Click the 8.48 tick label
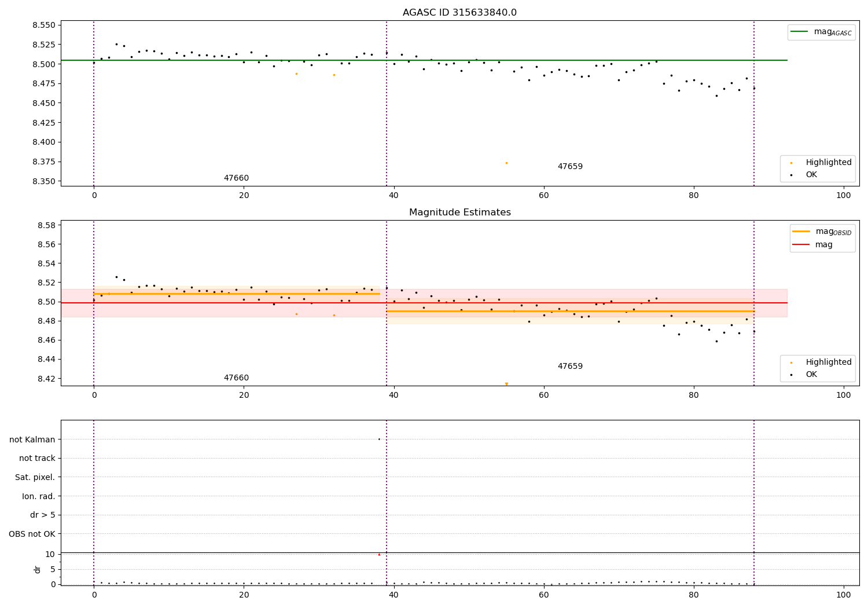Image resolution: width=868 pixels, height=608 pixels. (46, 321)
